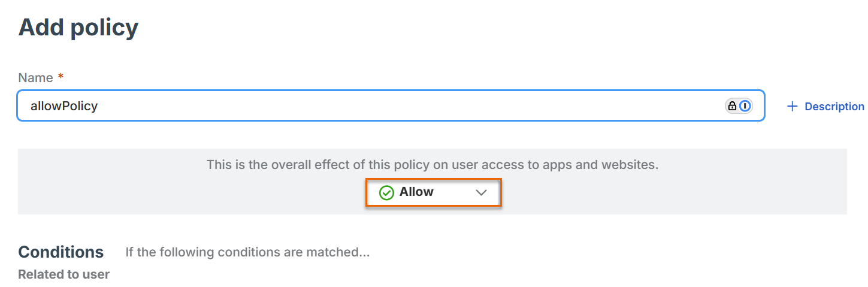Click the red required asterisk
Viewport: 868px width, 287px height.
tap(60, 77)
